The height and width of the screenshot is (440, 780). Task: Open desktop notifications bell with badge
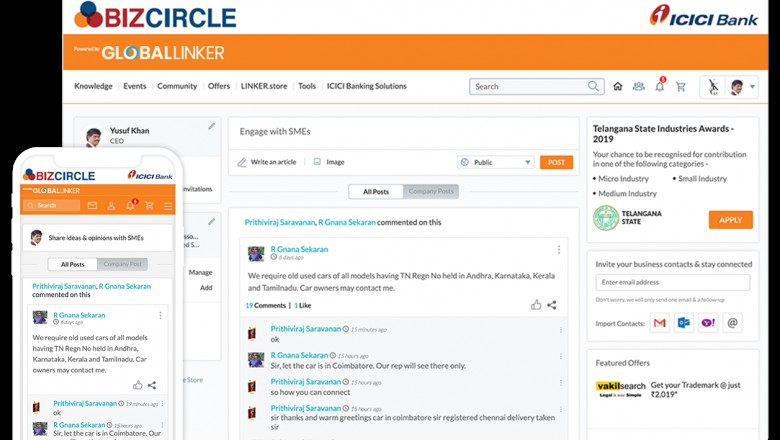(660, 87)
